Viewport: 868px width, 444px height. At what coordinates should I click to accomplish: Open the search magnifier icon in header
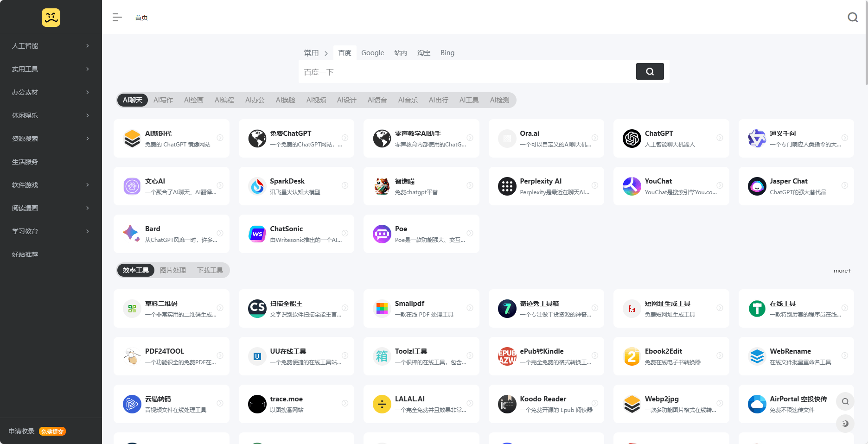tap(852, 17)
